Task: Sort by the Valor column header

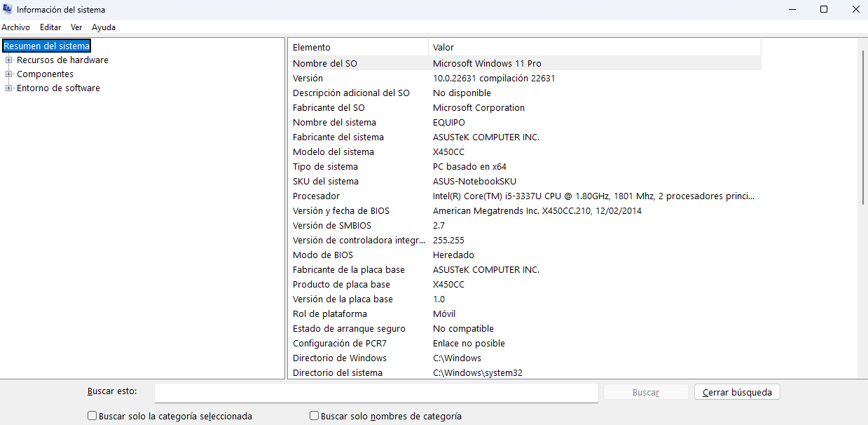Action: coord(594,47)
